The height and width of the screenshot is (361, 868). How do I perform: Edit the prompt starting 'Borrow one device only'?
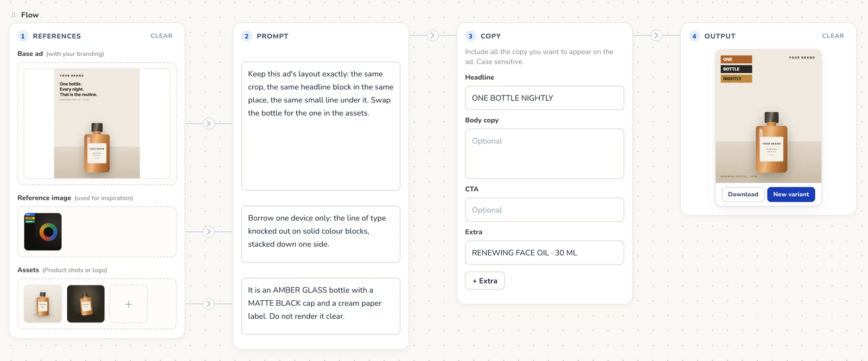[x=321, y=234]
